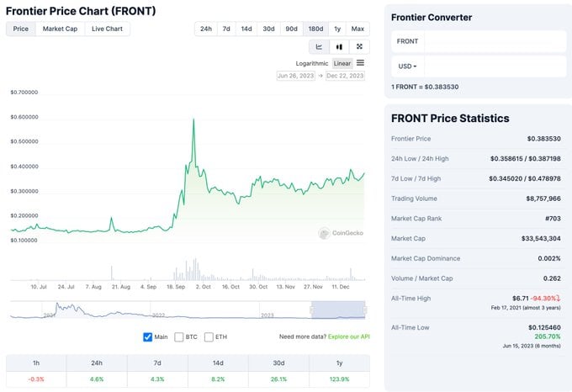Open the start date Jun 26, 2023 picker
The height and width of the screenshot is (392, 572).
[295, 76]
